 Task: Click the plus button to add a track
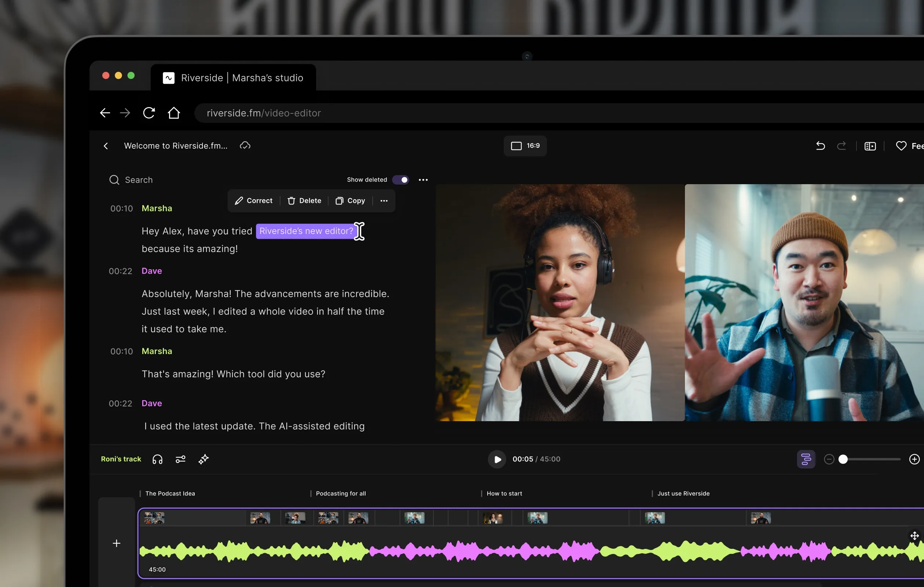(x=116, y=543)
